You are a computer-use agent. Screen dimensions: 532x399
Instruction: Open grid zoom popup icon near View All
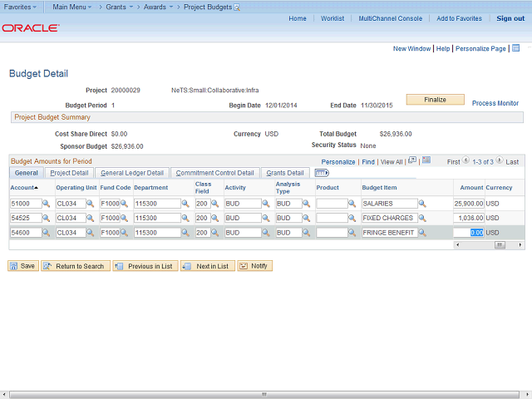click(412, 160)
